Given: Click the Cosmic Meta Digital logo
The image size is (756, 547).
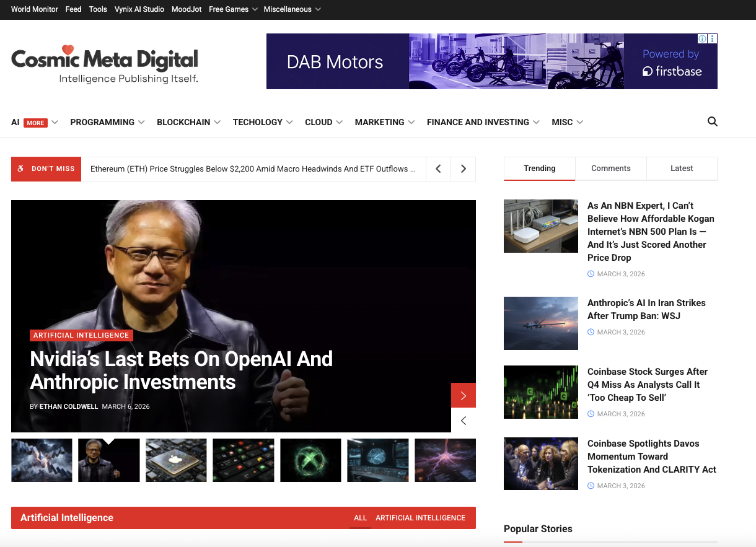Looking at the screenshot, I should point(105,65).
